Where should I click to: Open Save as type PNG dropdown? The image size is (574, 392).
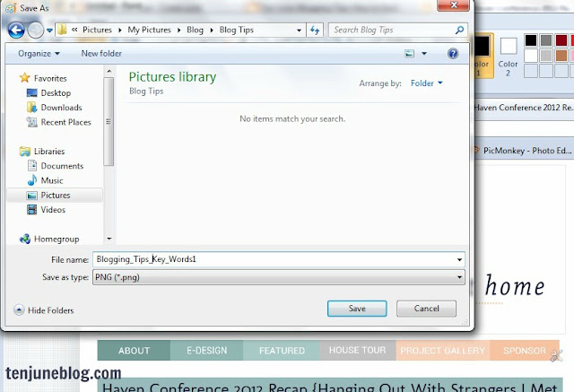pyautogui.click(x=279, y=277)
